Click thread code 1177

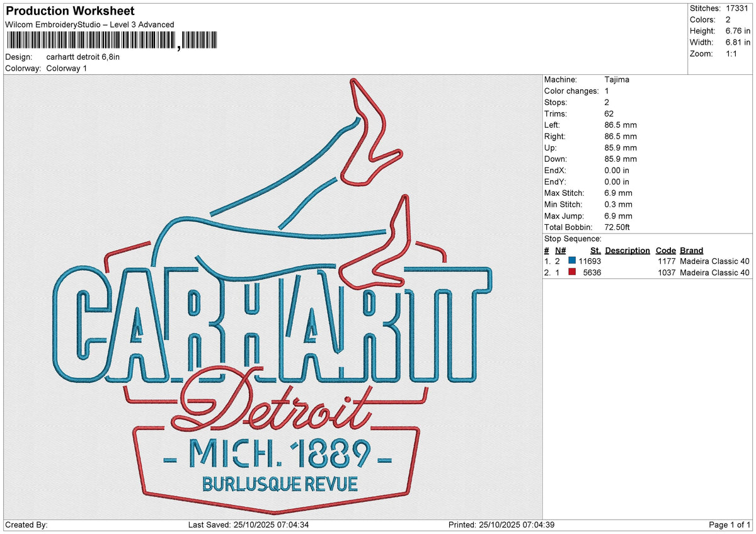coord(667,261)
